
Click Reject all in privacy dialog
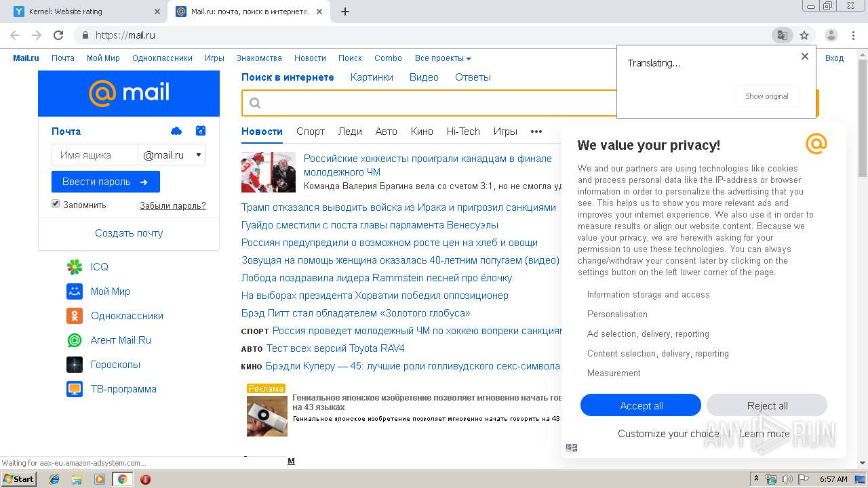767,405
